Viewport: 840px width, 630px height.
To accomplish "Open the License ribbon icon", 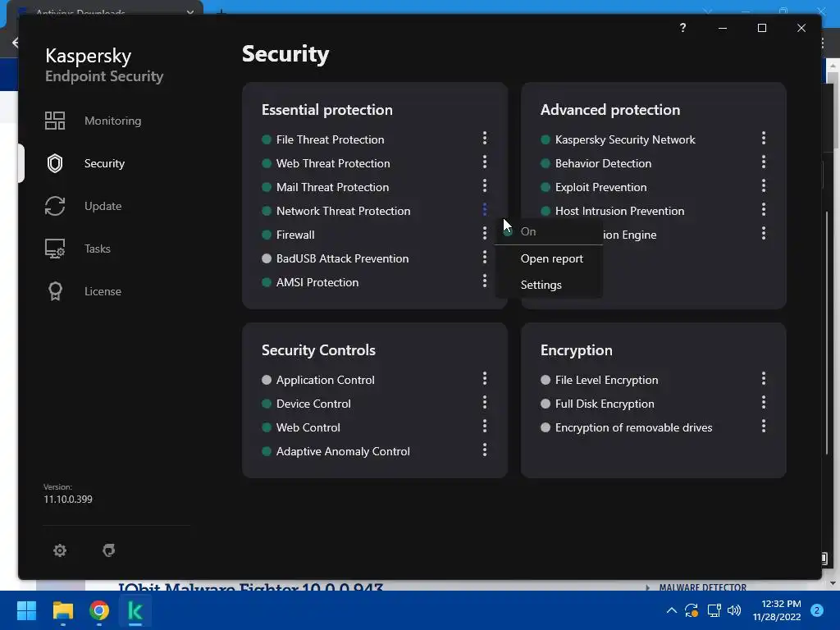I will (x=55, y=291).
